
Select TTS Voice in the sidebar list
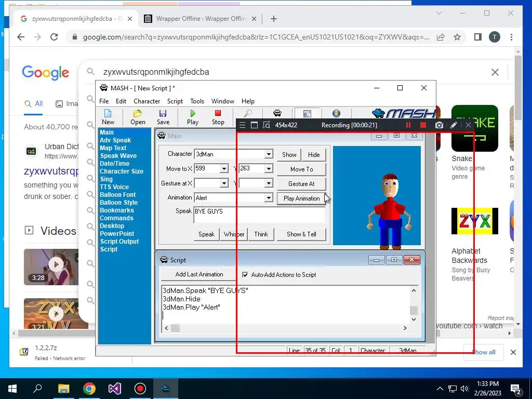pos(114,187)
